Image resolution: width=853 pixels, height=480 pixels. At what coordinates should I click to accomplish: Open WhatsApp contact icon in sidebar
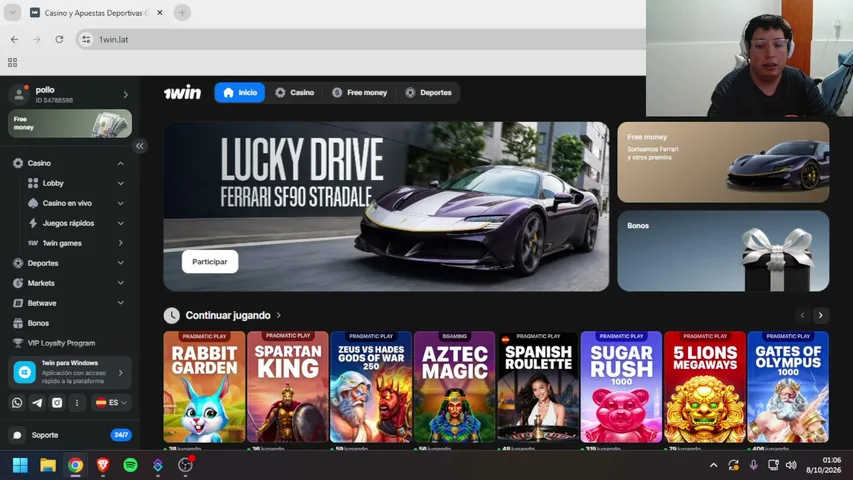[x=17, y=403]
